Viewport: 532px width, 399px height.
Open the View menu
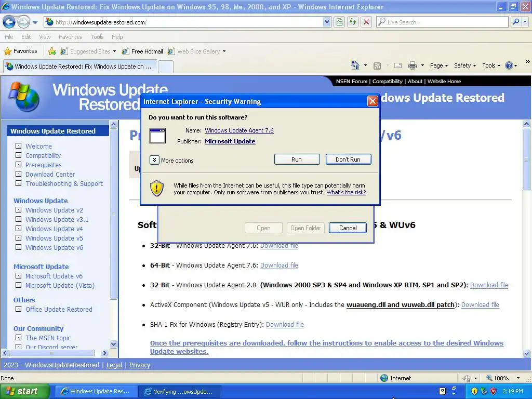[45, 37]
